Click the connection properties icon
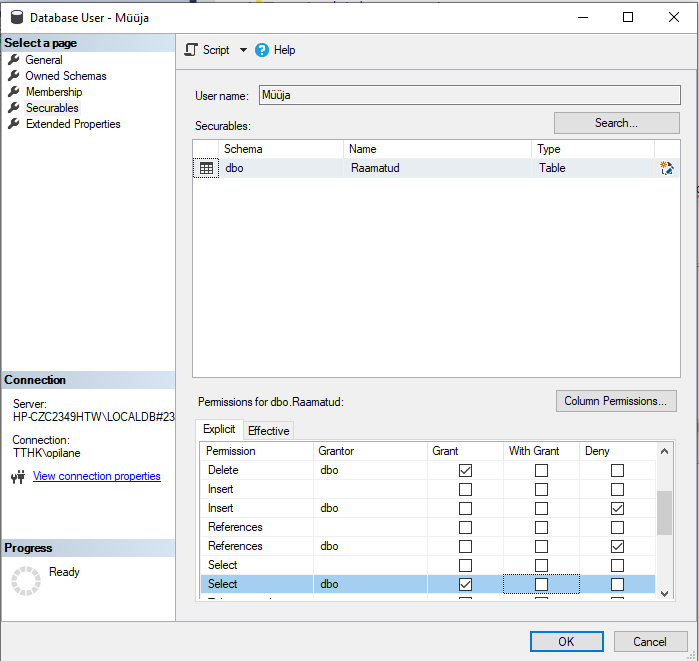The width and height of the screenshot is (699, 661). coord(17,477)
